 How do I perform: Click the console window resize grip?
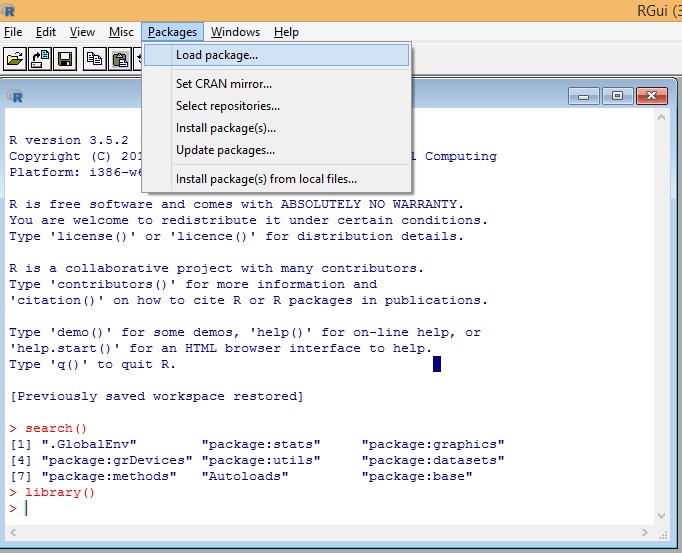click(663, 534)
